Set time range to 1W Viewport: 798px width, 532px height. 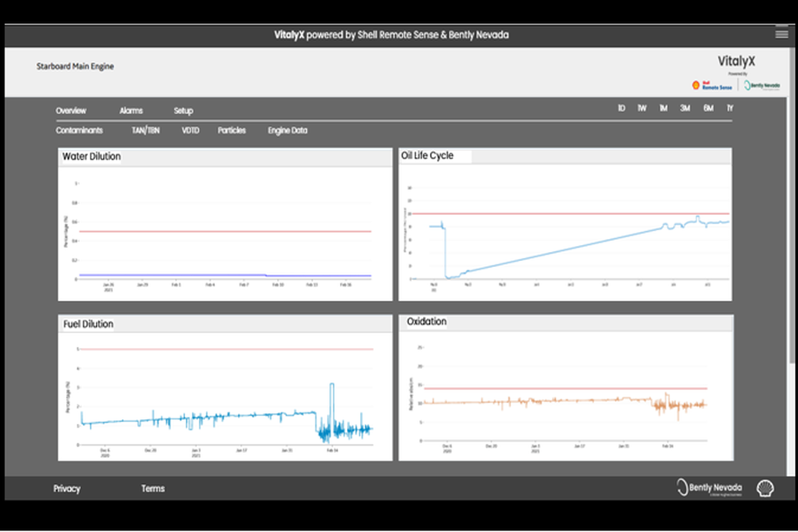pos(642,108)
